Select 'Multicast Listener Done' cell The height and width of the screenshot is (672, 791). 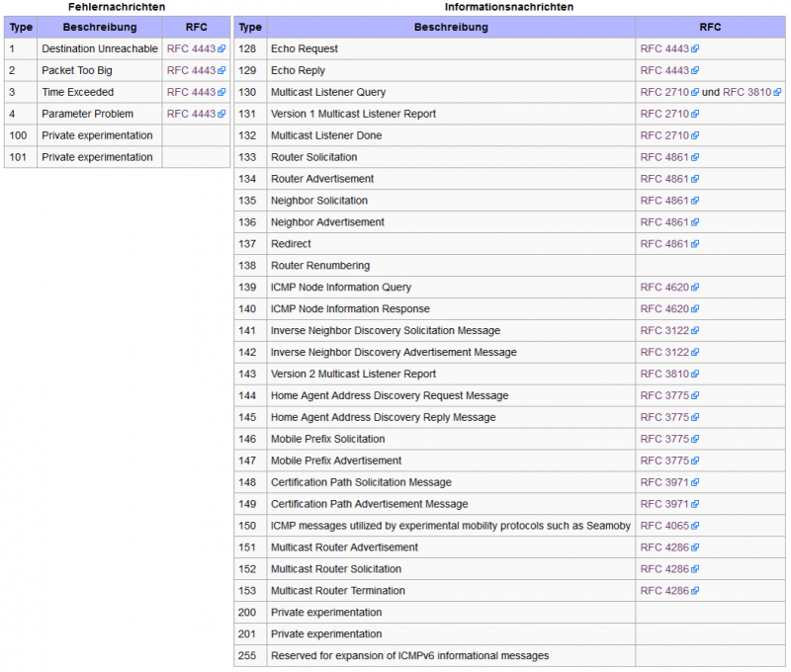click(451, 135)
